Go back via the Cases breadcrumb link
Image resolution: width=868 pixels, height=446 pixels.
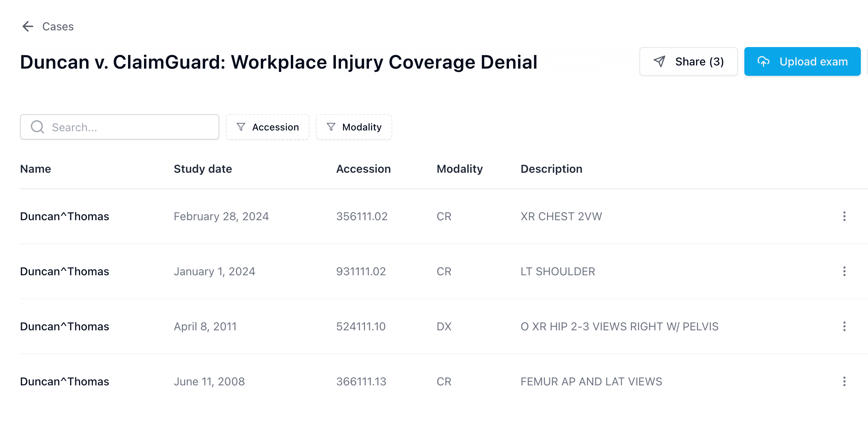coord(58,27)
